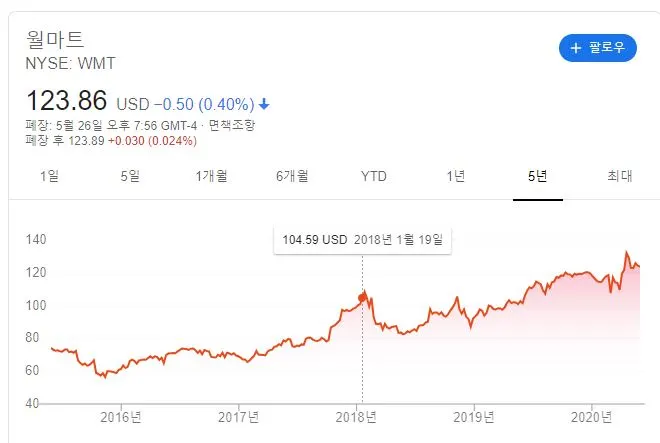Viewport: 660px width, 443px height.
Task: Click the red data point marker on chart
Action: 362,298
